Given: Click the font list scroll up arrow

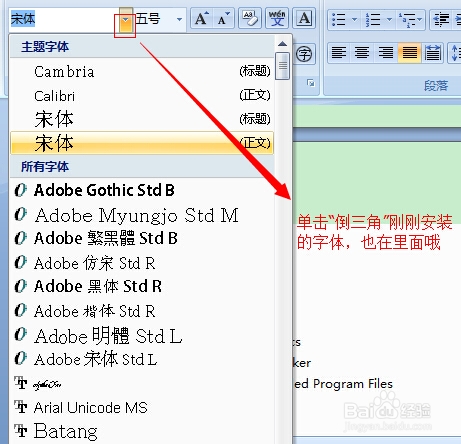Looking at the screenshot, I should pyautogui.click(x=283, y=44).
